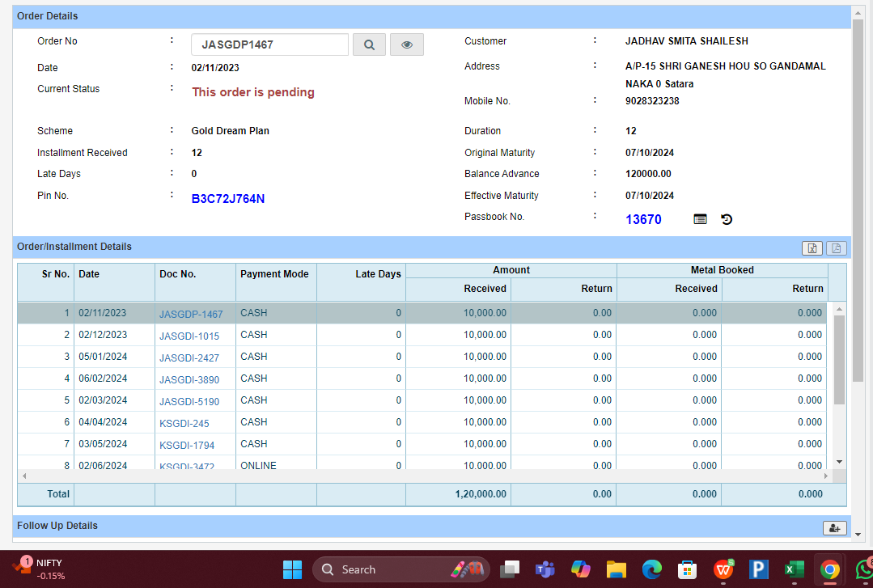This screenshot has width=873, height=588.
Task: Switch to Google Chrome in taskbar
Action: (x=829, y=569)
